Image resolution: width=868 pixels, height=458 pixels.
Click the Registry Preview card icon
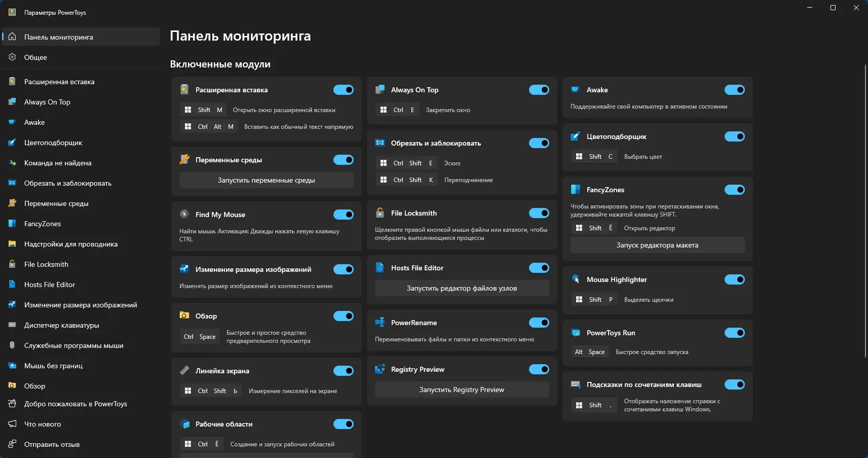[380, 369]
